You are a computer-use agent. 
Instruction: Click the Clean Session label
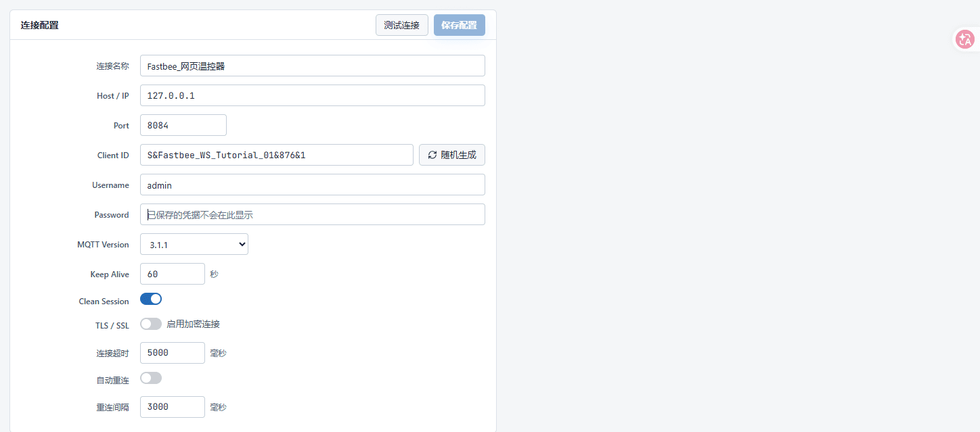(x=104, y=302)
